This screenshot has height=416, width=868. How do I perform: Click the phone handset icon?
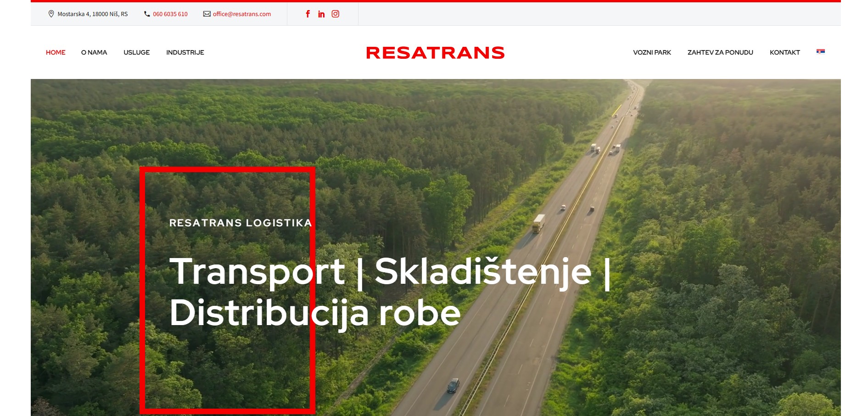pos(147,14)
